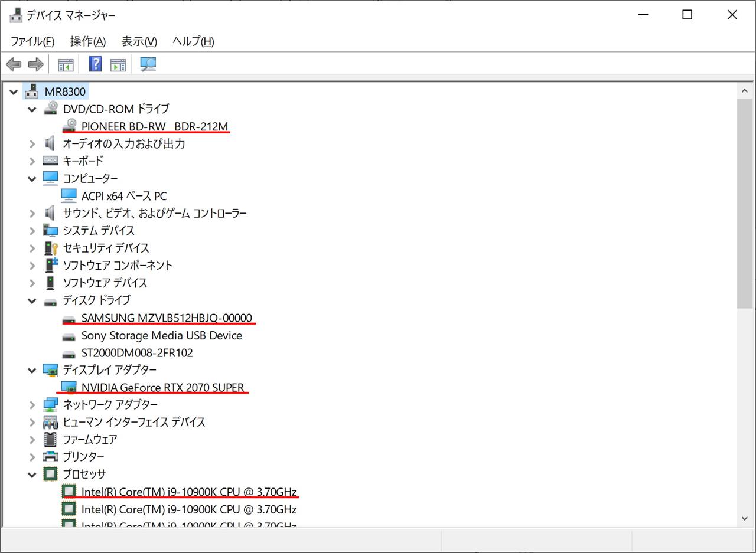Select ヒューマン インターフェイス デバイス category
Image resolution: width=756 pixels, height=553 pixels.
(134, 422)
